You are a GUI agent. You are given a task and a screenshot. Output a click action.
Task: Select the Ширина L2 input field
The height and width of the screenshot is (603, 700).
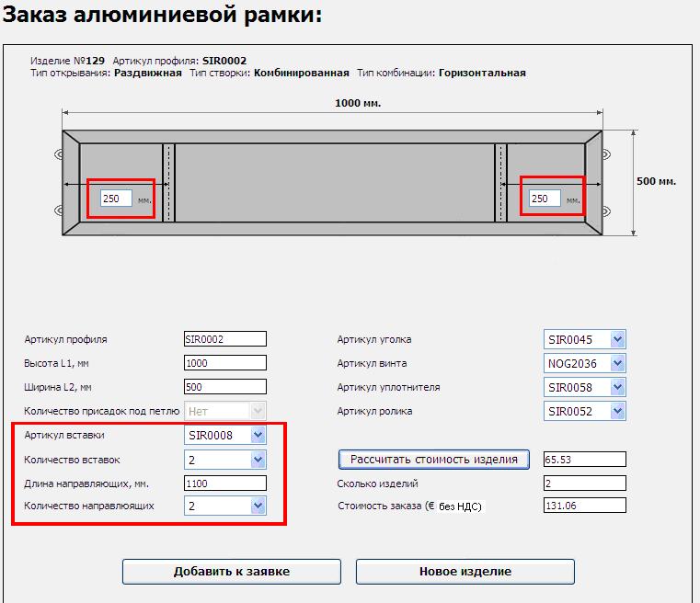[224, 387]
